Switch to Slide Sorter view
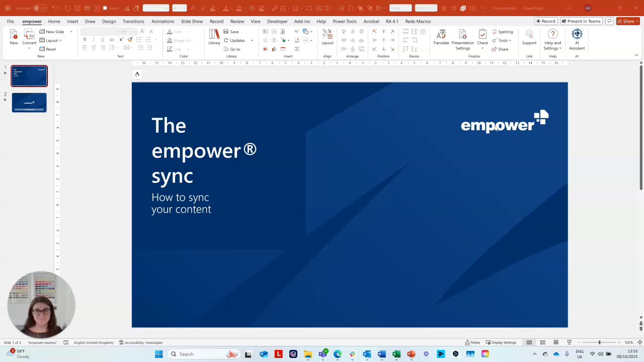This screenshot has height=362, width=644. pos(542,342)
